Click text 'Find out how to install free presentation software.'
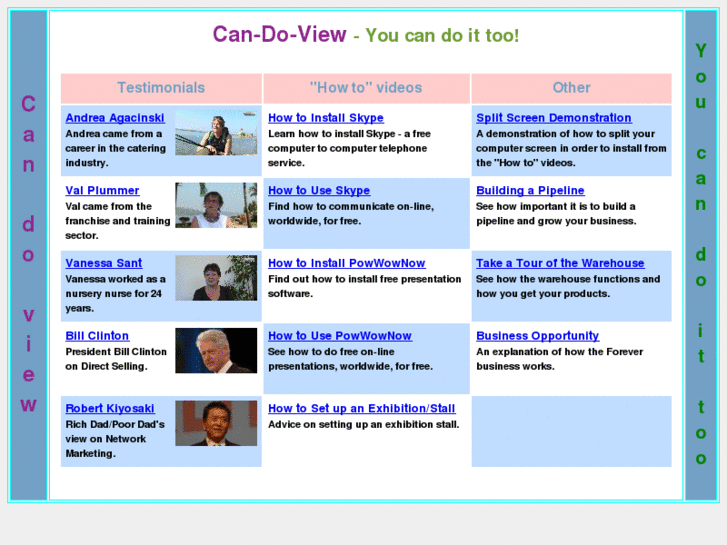 (364, 286)
